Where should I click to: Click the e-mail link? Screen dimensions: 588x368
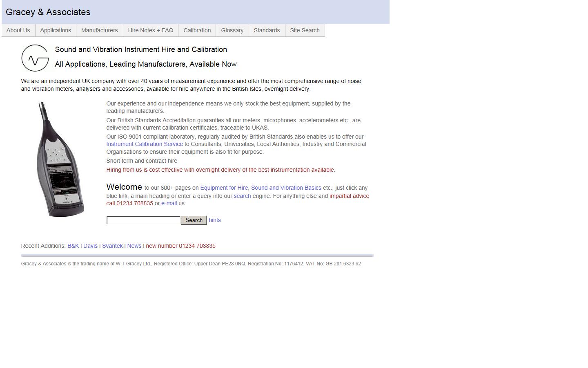(x=169, y=203)
